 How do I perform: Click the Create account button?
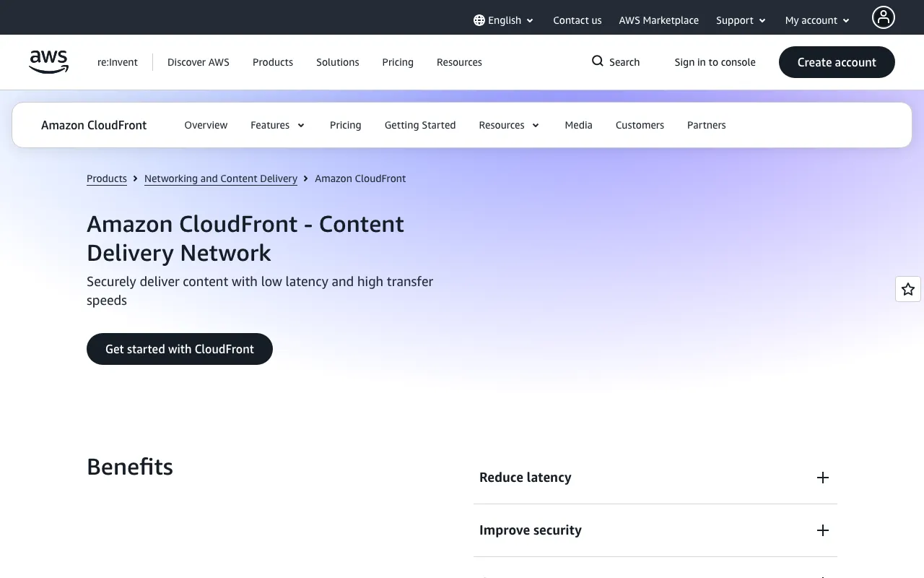tap(837, 62)
